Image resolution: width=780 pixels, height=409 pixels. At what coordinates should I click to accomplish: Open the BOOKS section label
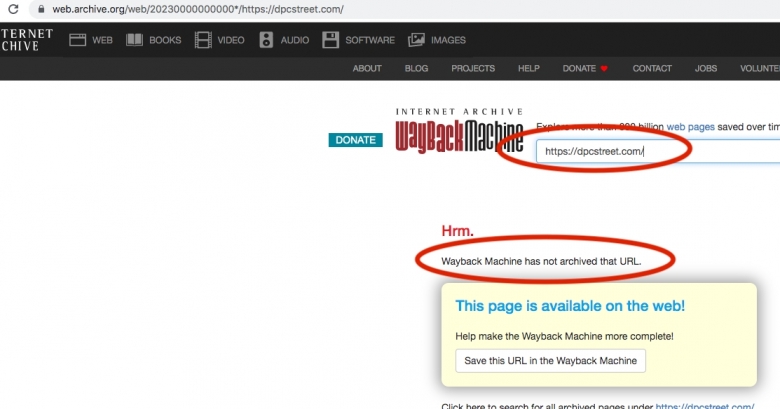(165, 40)
